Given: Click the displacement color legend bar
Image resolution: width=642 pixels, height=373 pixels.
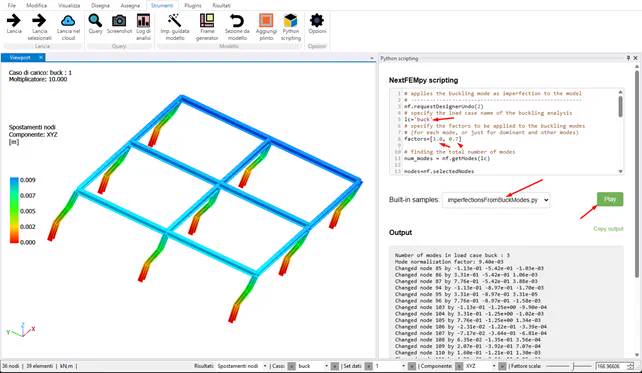Looking at the screenshot, I should (x=14, y=210).
